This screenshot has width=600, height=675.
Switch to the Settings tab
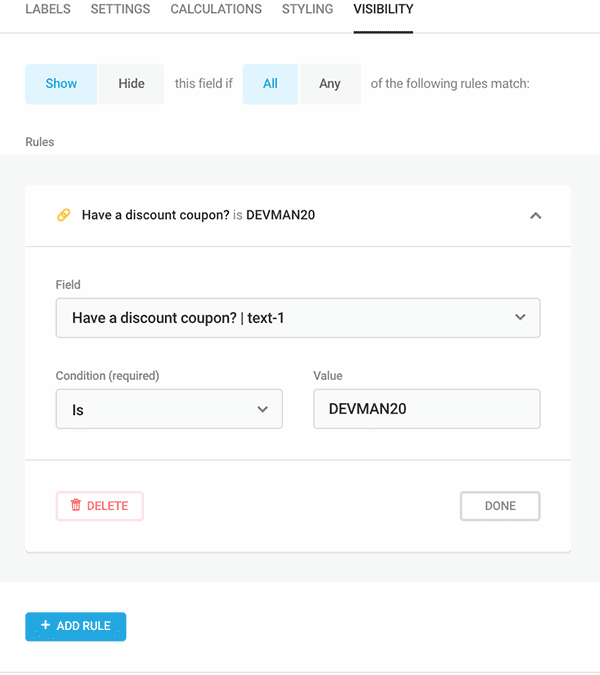point(121,9)
